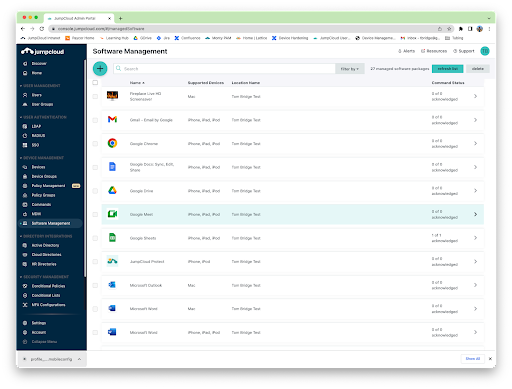Click the browser back arrow
This screenshot has width=512, height=389.
[x=23, y=29]
